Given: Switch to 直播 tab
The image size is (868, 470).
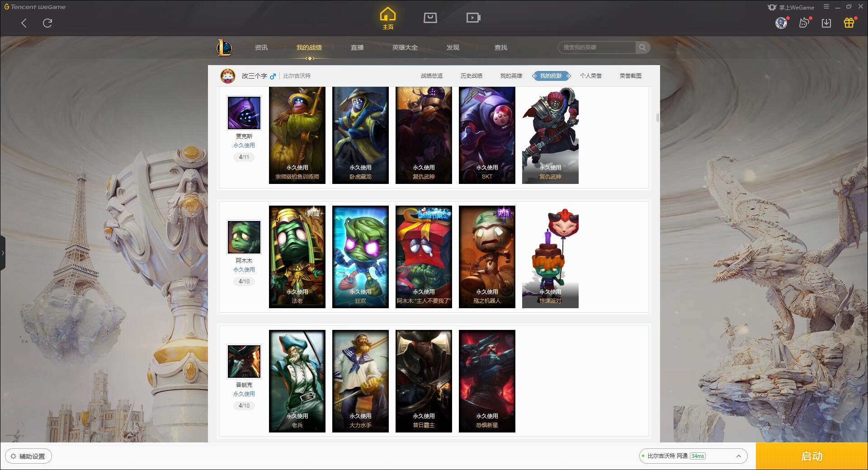Looking at the screenshot, I should point(357,47).
